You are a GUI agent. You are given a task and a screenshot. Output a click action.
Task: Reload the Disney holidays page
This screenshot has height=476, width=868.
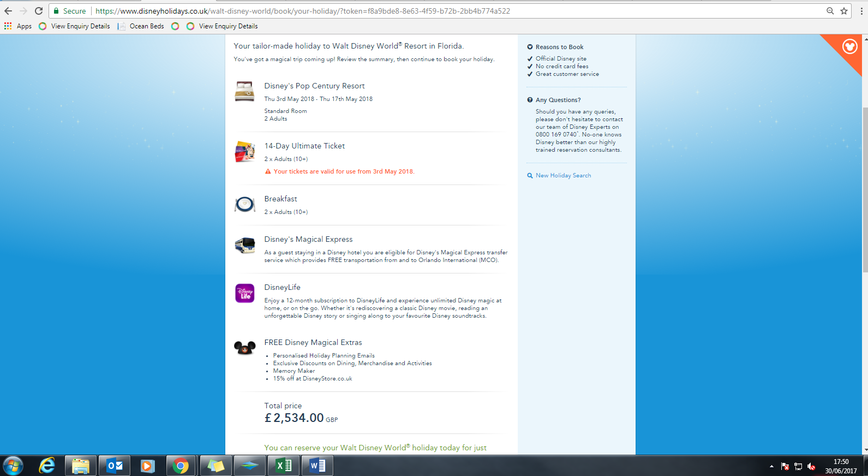point(39,11)
